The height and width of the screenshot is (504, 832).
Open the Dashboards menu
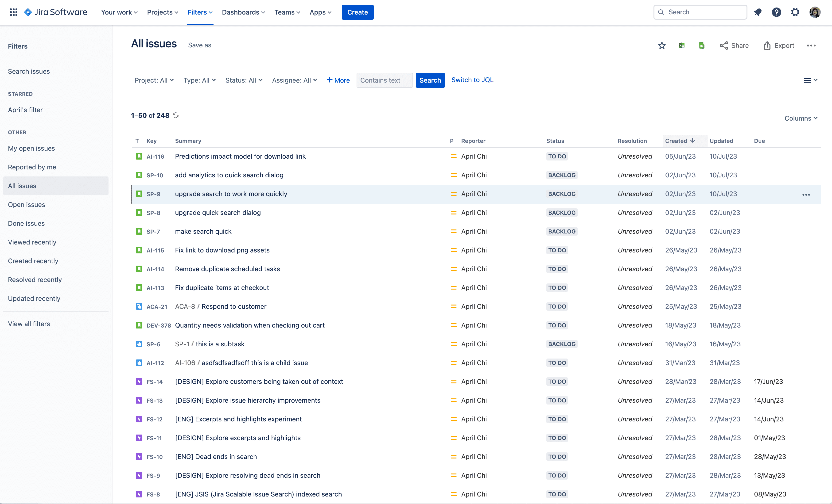243,12
